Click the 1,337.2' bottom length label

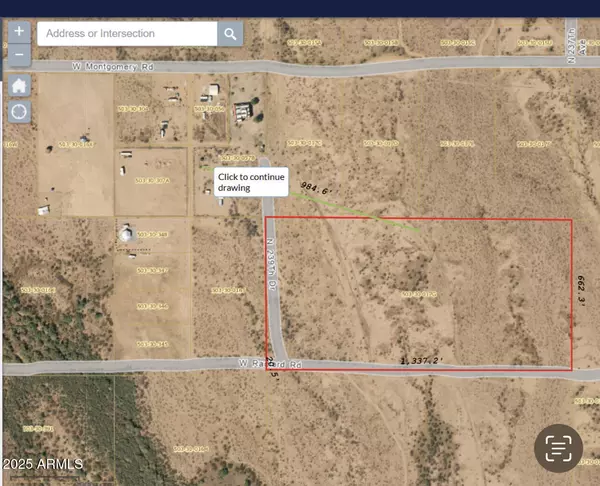pos(422,361)
